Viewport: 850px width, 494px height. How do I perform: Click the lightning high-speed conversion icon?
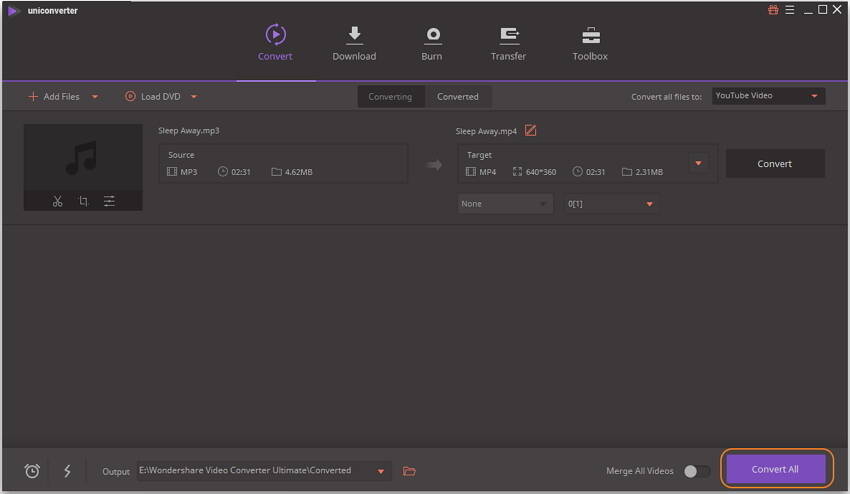point(67,471)
